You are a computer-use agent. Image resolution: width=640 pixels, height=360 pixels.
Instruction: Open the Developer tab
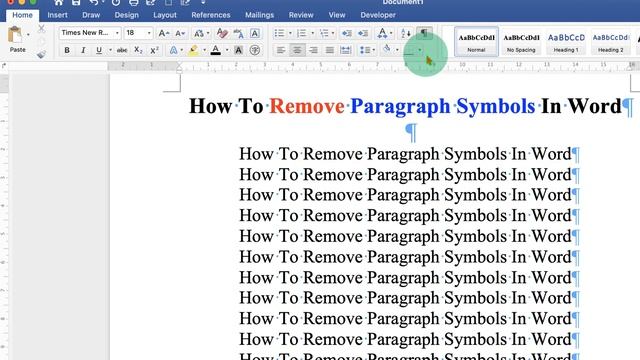[378, 15]
